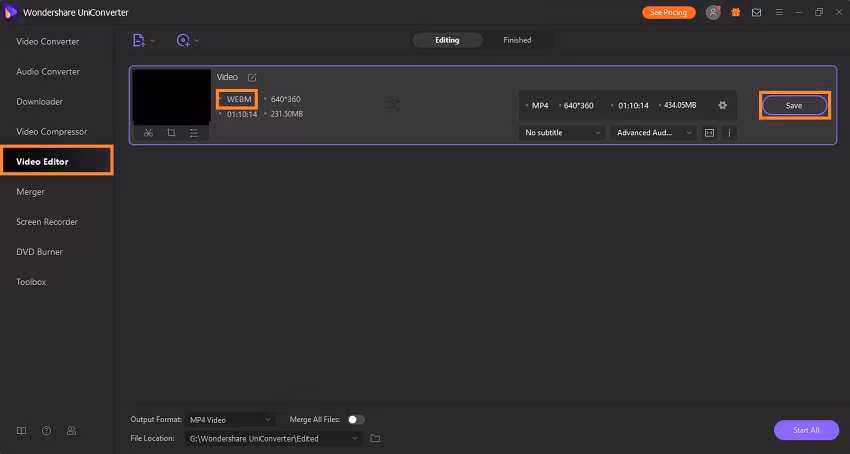Open the Effects sliders icon under the thumbnail
Screen dimensions: 850x454
(x=194, y=133)
